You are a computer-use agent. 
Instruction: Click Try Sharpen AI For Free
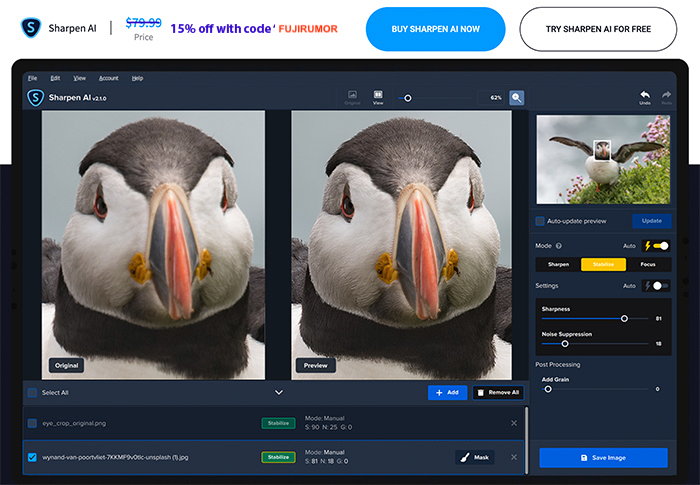598,29
